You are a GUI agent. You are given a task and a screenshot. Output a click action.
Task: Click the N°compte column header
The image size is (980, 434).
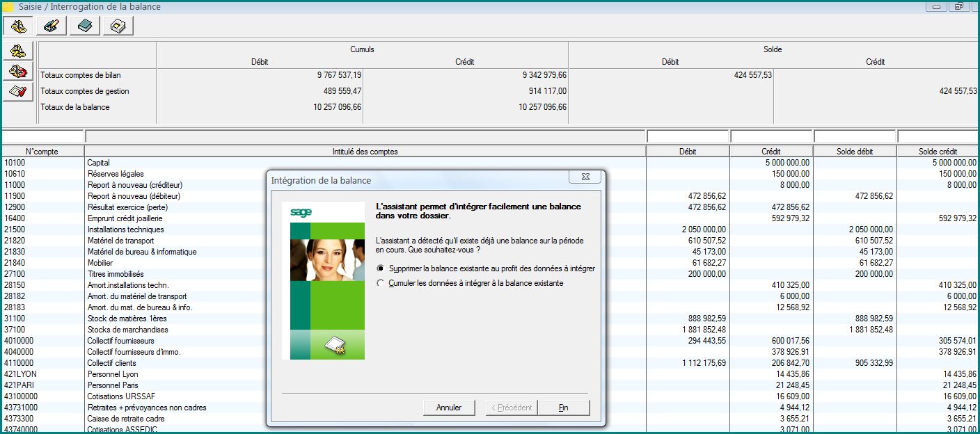42,151
